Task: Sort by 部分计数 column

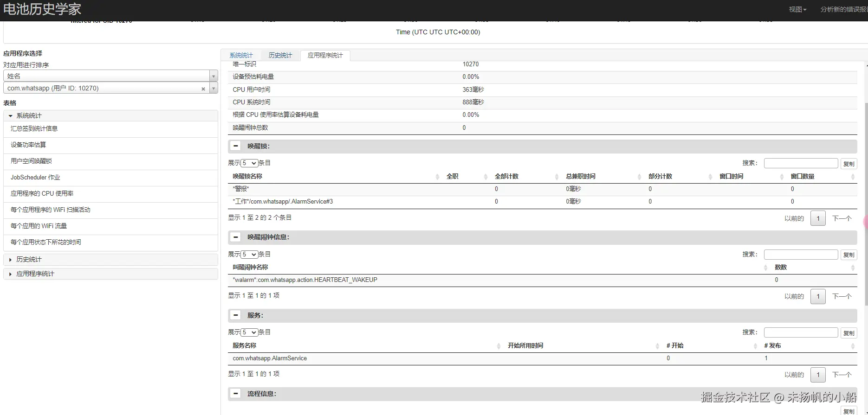Action: pyautogui.click(x=680, y=176)
